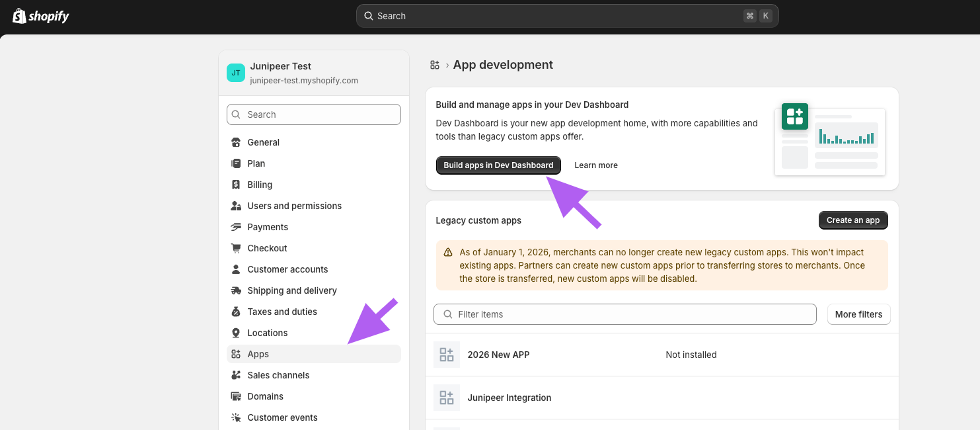
Task: Click the Customer events icon
Action: pyautogui.click(x=236, y=417)
